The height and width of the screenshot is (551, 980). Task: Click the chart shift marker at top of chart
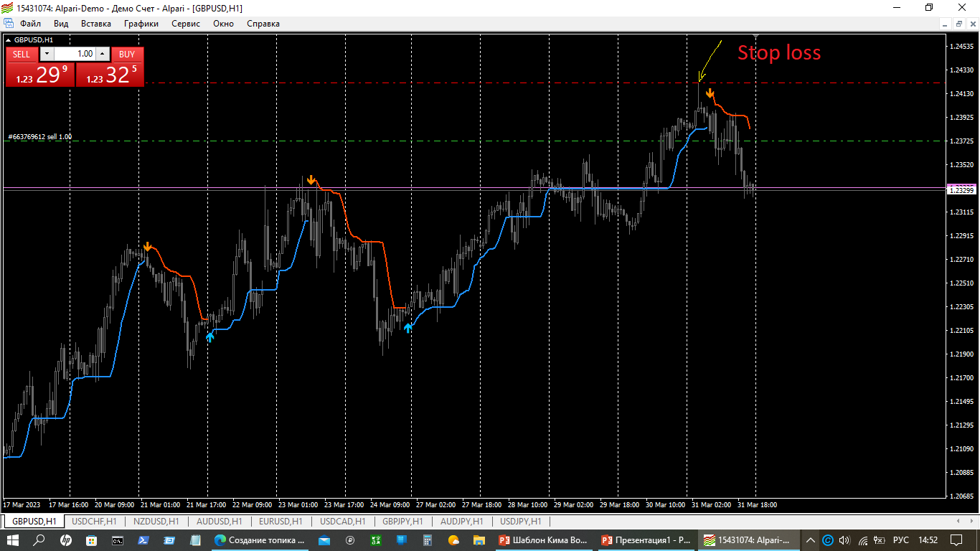point(755,36)
